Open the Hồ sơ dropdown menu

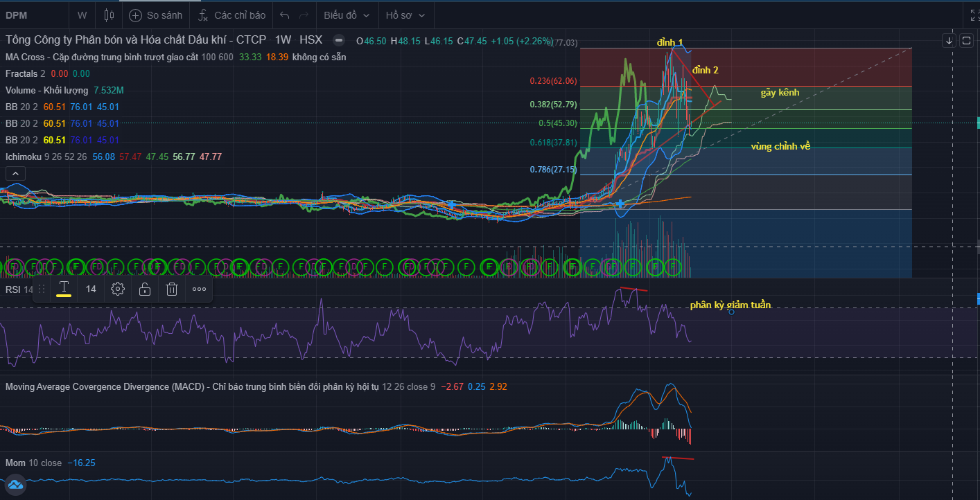point(405,15)
